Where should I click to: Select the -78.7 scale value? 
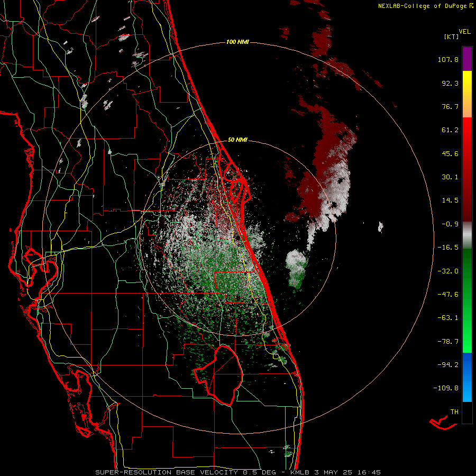click(x=448, y=342)
